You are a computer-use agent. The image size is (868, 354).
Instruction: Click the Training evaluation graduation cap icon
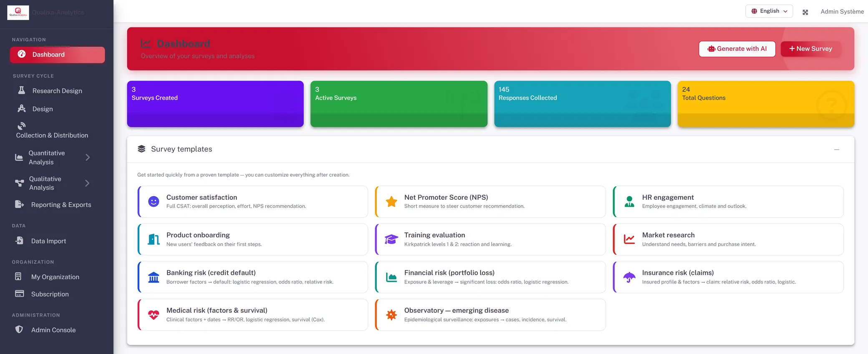(x=391, y=239)
